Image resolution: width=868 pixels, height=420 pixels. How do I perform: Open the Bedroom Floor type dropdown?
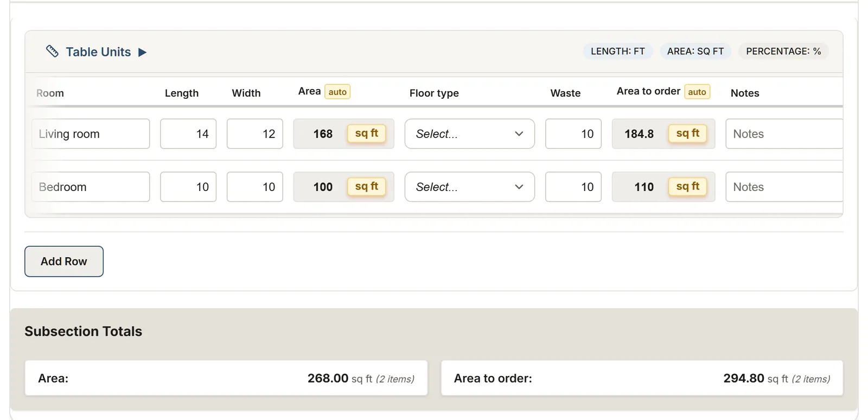(x=470, y=187)
